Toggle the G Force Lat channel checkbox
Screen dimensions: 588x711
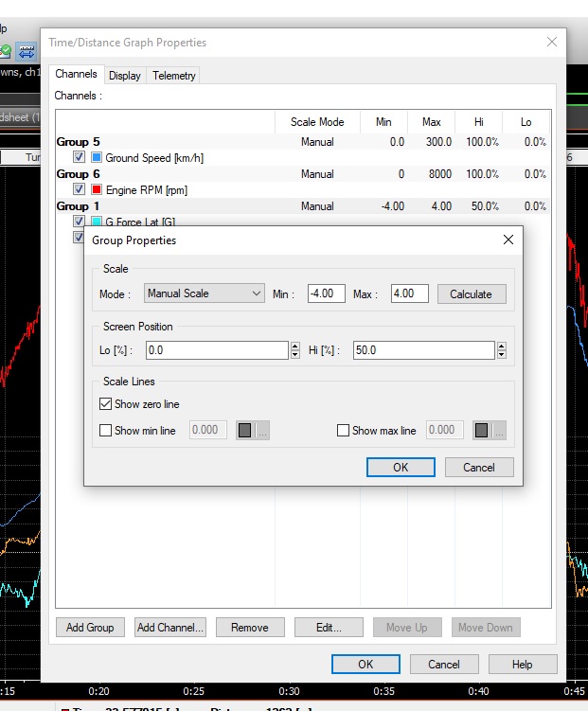pyautogui.click(x=79, y=222)
